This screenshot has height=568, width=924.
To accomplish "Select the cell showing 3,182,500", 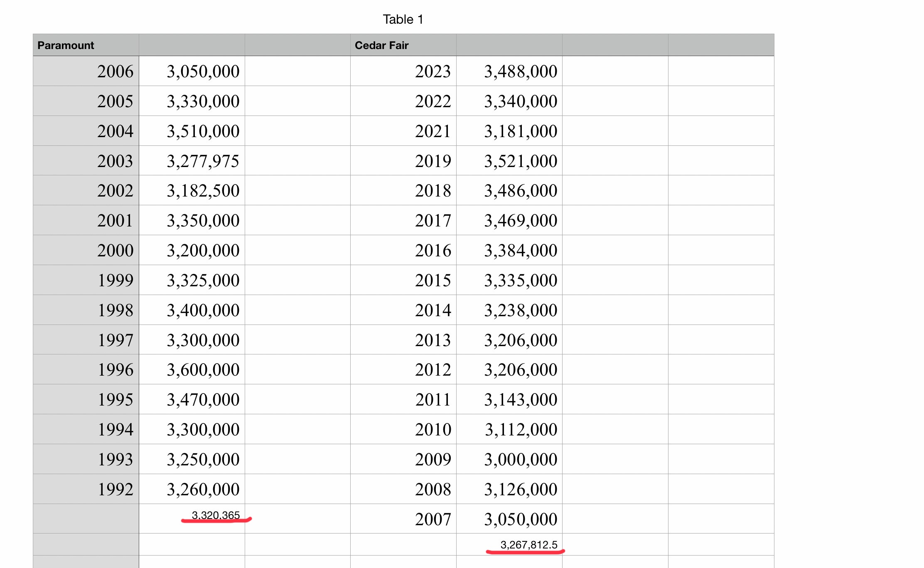I will click(x=192, y=190).
